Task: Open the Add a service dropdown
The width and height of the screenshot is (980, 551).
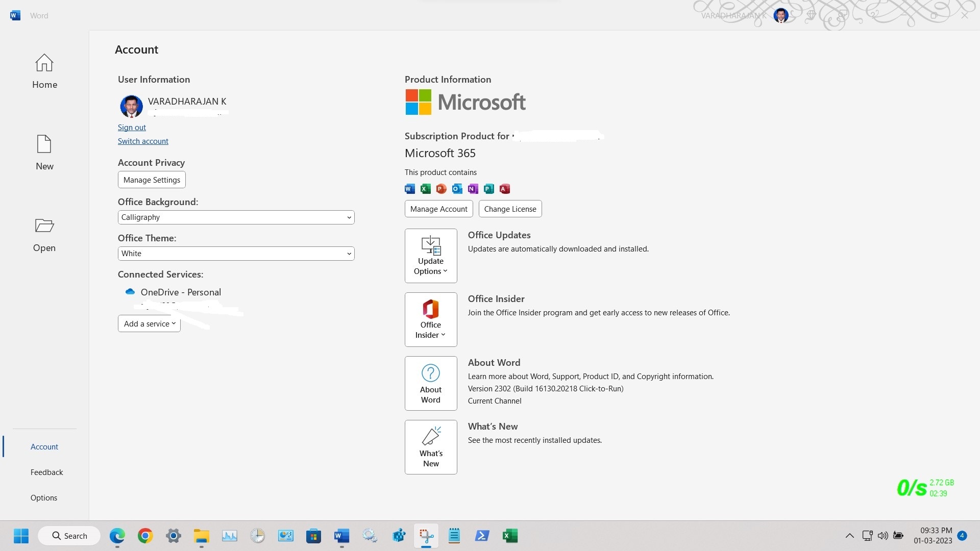Action: click(x=149, y=323)
